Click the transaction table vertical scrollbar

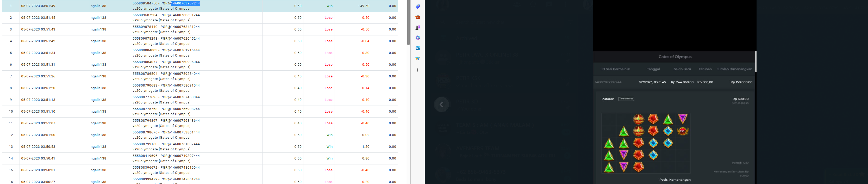click(408, 23)
